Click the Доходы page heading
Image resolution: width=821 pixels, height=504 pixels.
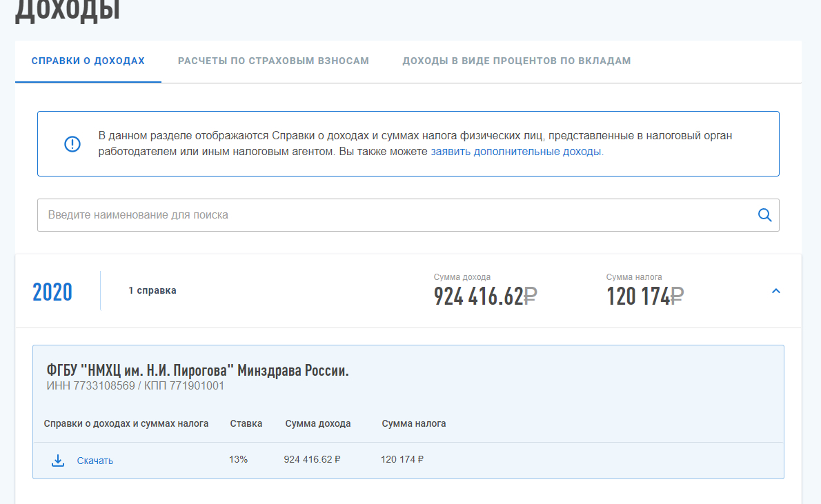pos(68,10)
